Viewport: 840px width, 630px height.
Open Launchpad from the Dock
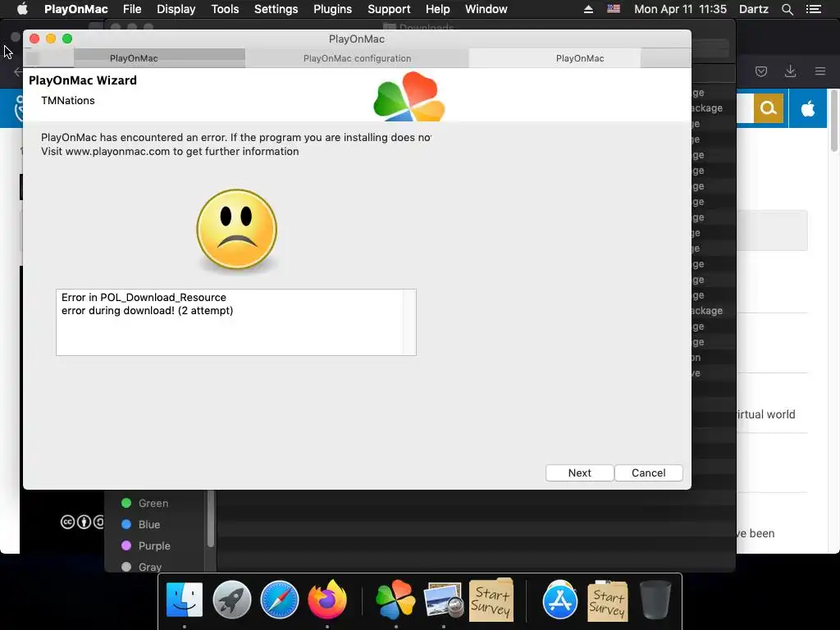coord(231,600)
